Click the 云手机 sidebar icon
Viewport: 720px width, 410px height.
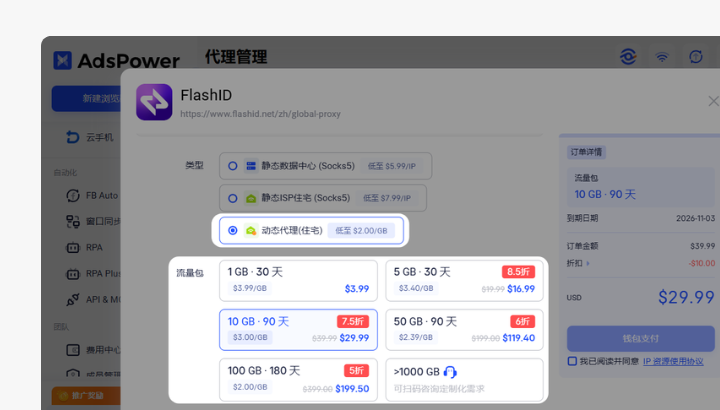[73, 137]
